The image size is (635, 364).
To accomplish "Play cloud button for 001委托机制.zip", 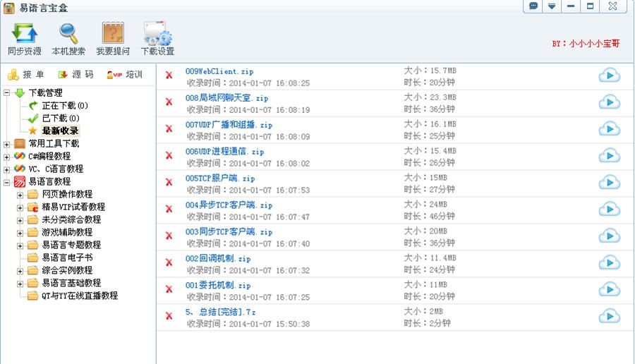I will (609, 289).
